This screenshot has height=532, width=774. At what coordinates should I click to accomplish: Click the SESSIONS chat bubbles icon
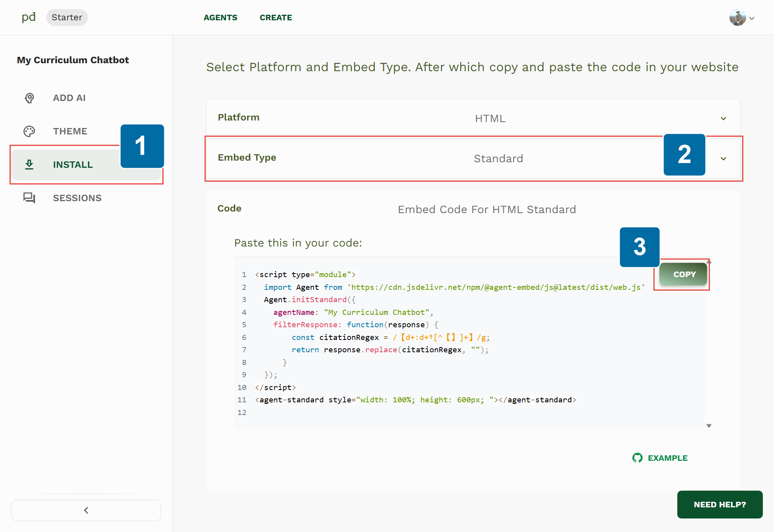point(29,198)
